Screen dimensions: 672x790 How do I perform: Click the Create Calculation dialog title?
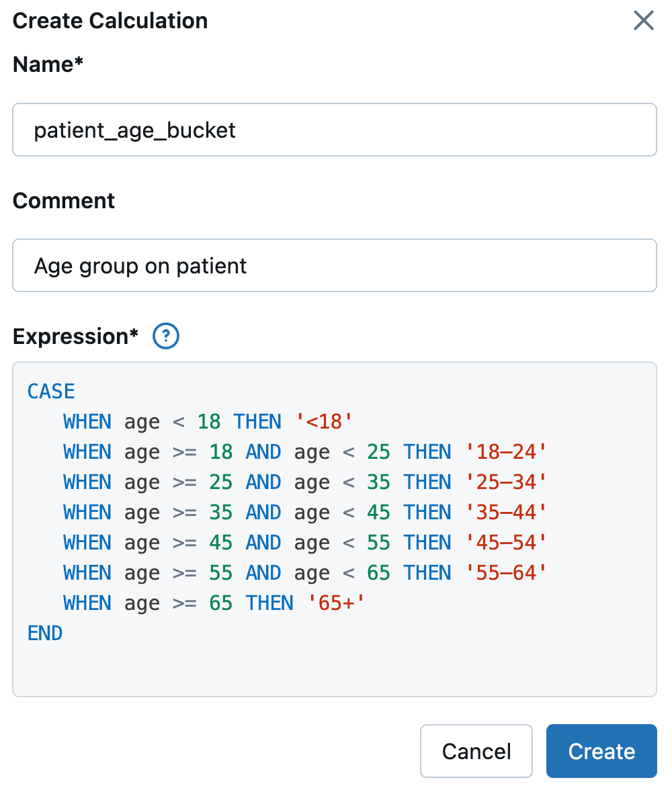[x=110, y=21]
